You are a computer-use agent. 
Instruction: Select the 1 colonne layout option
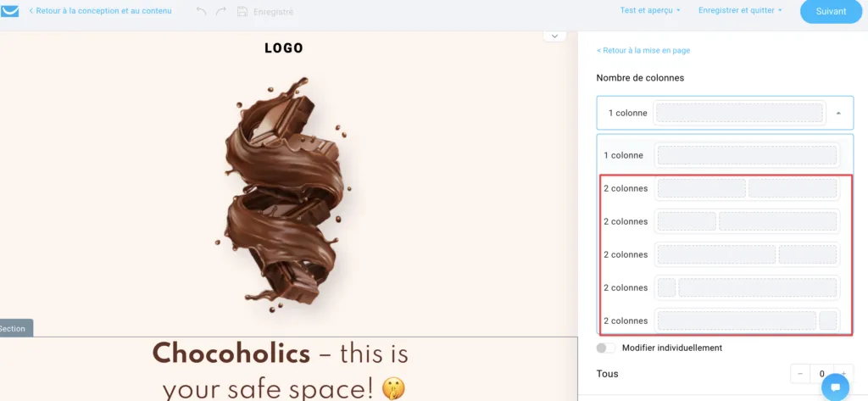[x=721, y=155]
